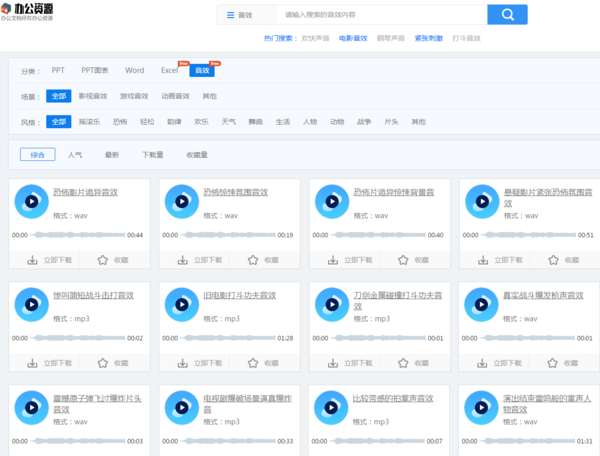Screen dimensions: 600x456
Task: Switch to the Excel category
Action: pos(170,70)
